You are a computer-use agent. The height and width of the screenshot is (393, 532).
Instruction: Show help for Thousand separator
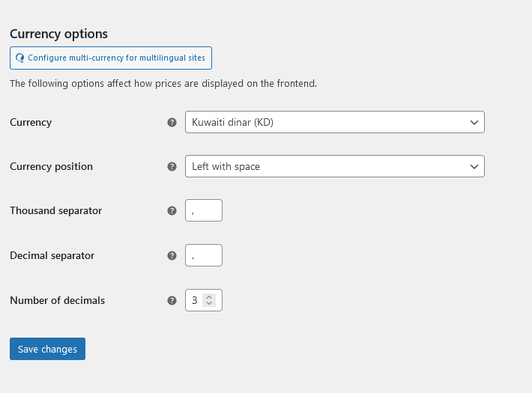coord(172,211)
